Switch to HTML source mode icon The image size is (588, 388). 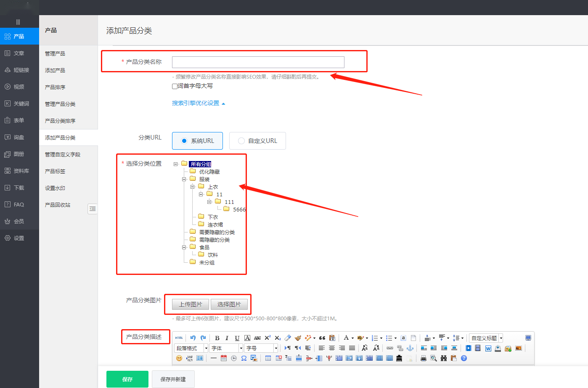coord(179,338)
